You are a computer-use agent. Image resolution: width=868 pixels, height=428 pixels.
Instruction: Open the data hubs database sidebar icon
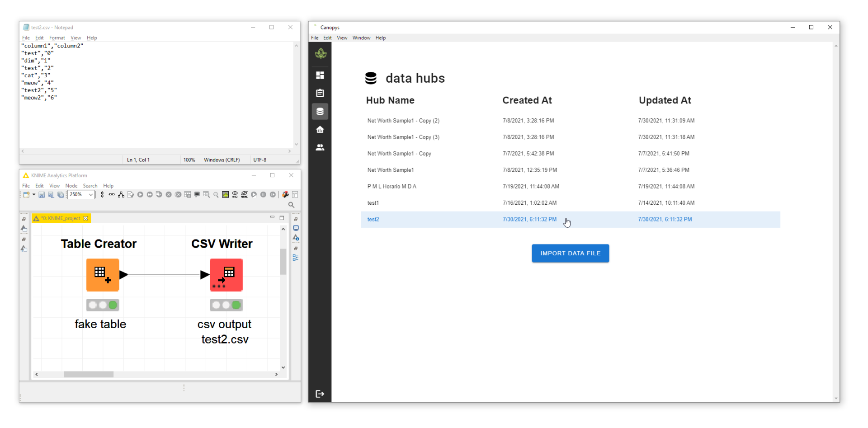tap(320, 111)
